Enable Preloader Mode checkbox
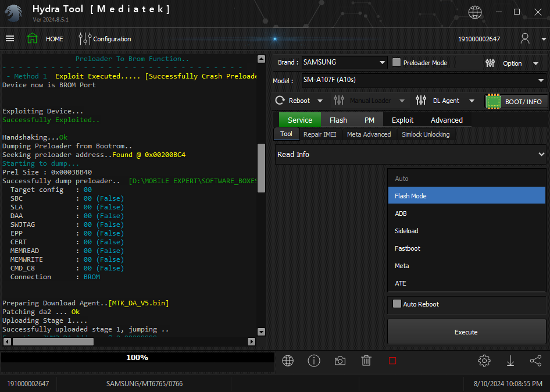The height and width of the screenshot is (392, 550). coord(397,62)
